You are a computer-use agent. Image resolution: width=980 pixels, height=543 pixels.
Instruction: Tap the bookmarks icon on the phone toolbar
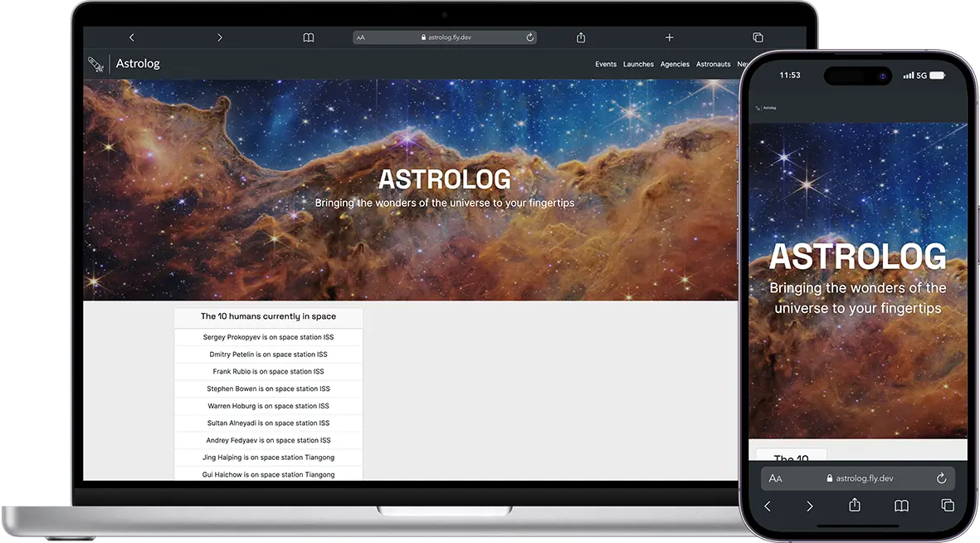(x=901, y=506)
